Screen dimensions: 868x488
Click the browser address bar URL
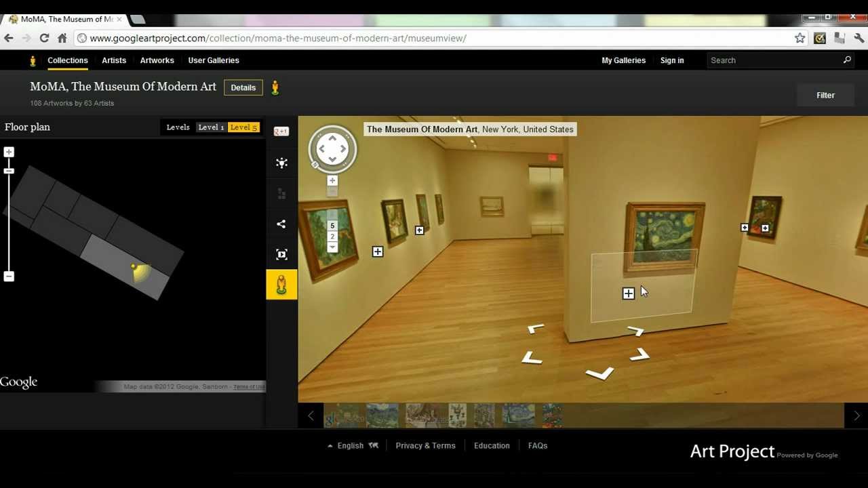(278, 38)
